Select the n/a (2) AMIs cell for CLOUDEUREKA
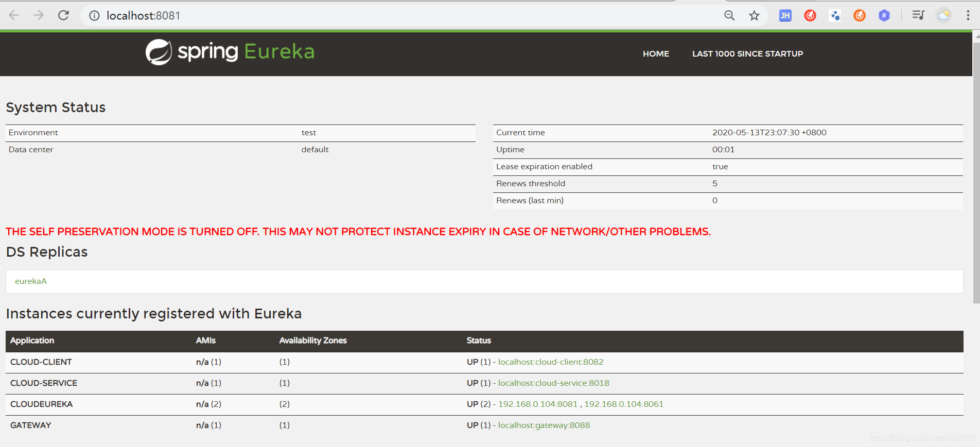Viewport: 980px width, 447px height. click(x=209, y=404)
